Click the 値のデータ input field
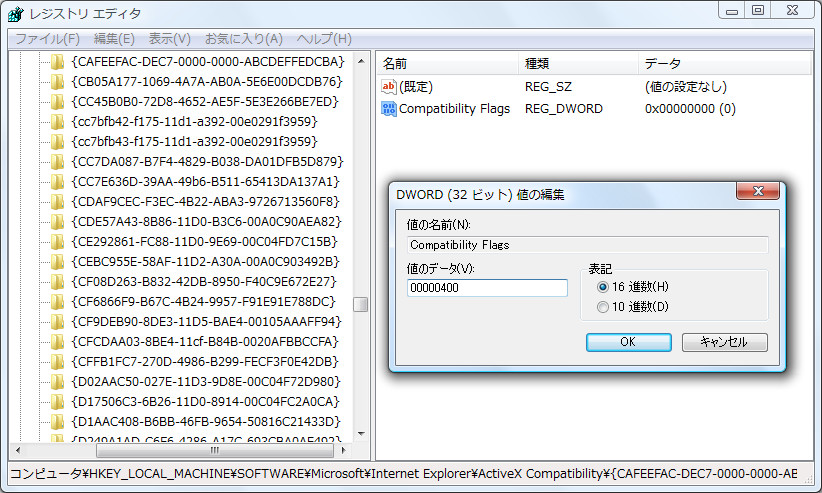This screenshot has height=493, width=822. (487, 288)
